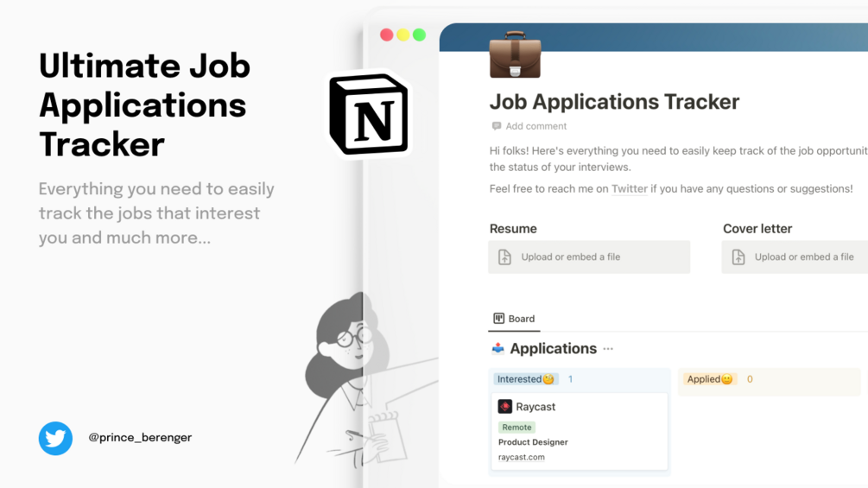Open the Applications three-dot options menu
The height and width of the screenshot is (488, 868).
tap(608, 349)
